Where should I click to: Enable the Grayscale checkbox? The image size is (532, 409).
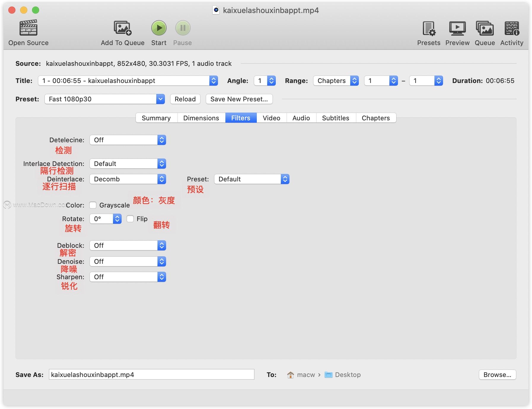(x=93, y=205)
